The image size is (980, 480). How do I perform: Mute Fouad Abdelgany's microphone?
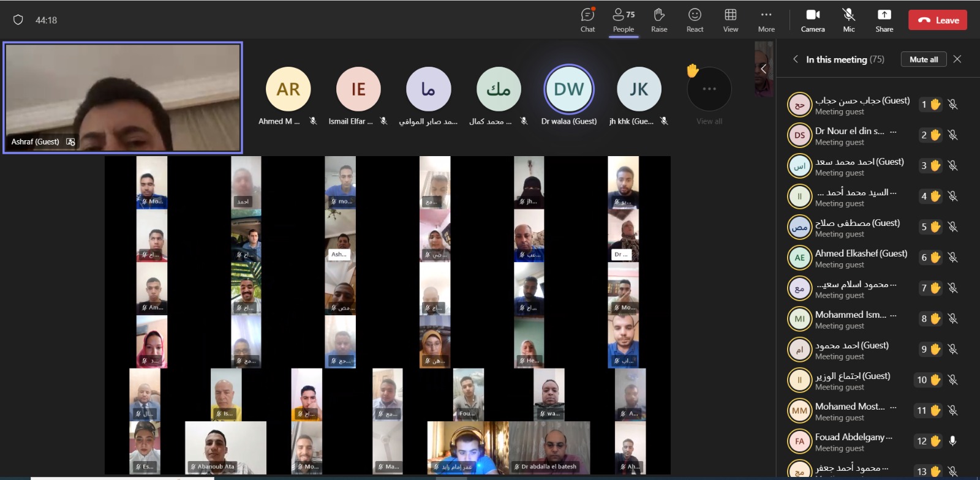click(x=952, y=441)
